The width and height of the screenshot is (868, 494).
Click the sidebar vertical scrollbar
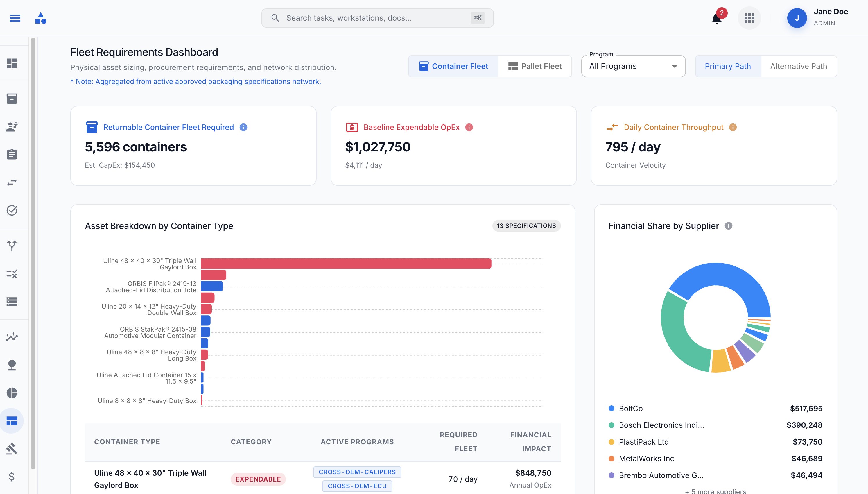pos(33,253)
